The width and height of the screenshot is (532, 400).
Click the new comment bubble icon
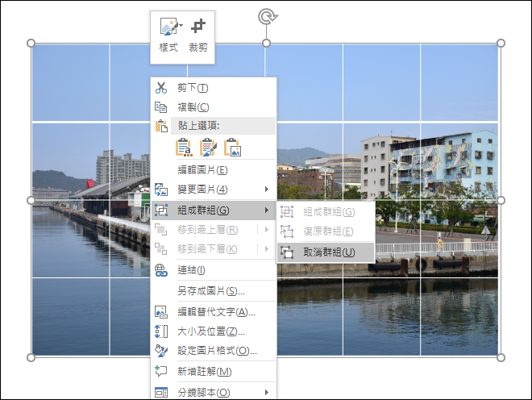[161, 371]
